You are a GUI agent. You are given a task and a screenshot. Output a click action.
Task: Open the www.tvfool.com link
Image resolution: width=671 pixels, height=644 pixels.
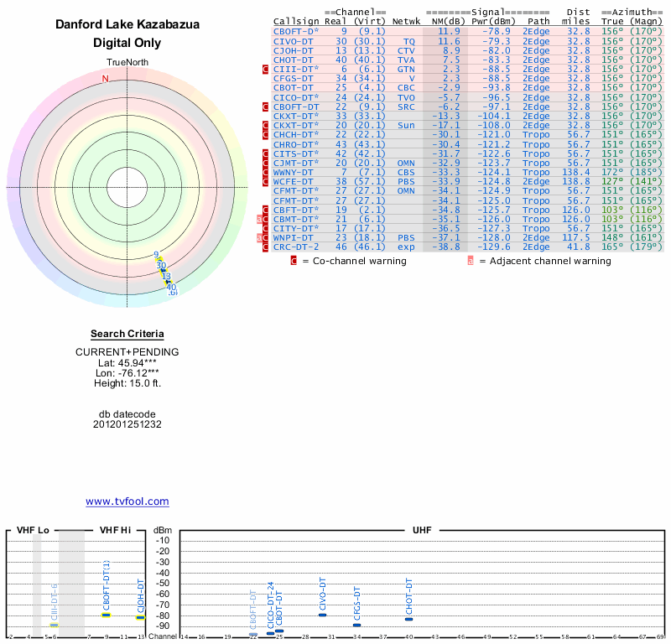(127, 501)
